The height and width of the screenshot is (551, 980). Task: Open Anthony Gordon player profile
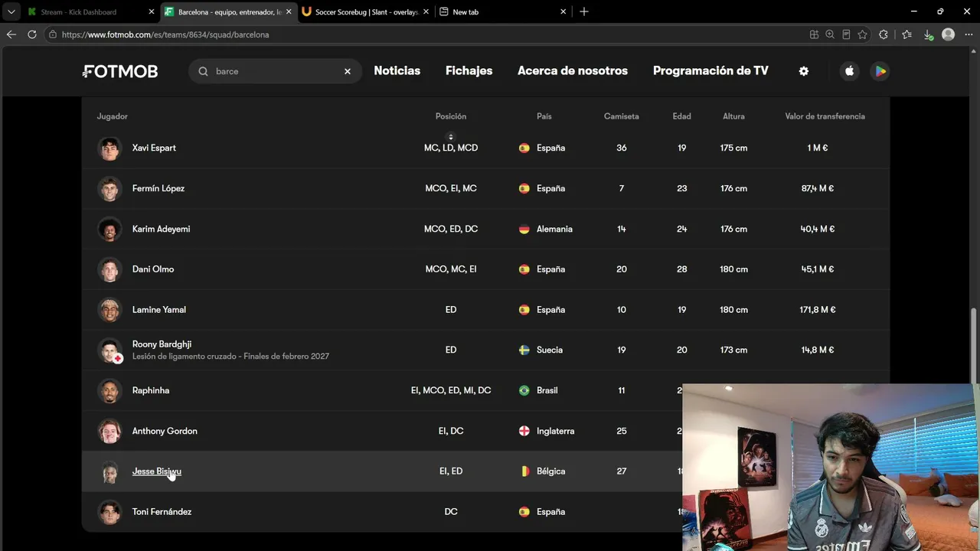[x=165, y=431]
